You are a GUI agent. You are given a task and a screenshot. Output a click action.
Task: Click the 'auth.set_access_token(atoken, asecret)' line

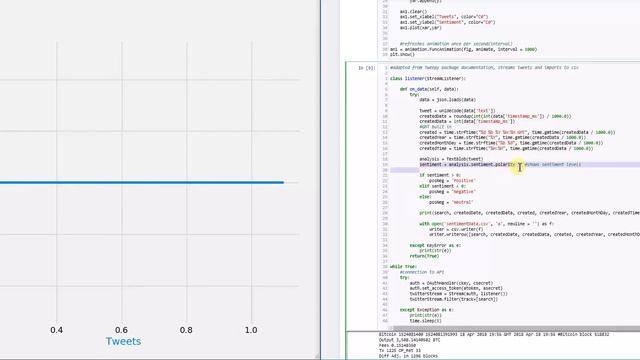[x=456, y=288]
